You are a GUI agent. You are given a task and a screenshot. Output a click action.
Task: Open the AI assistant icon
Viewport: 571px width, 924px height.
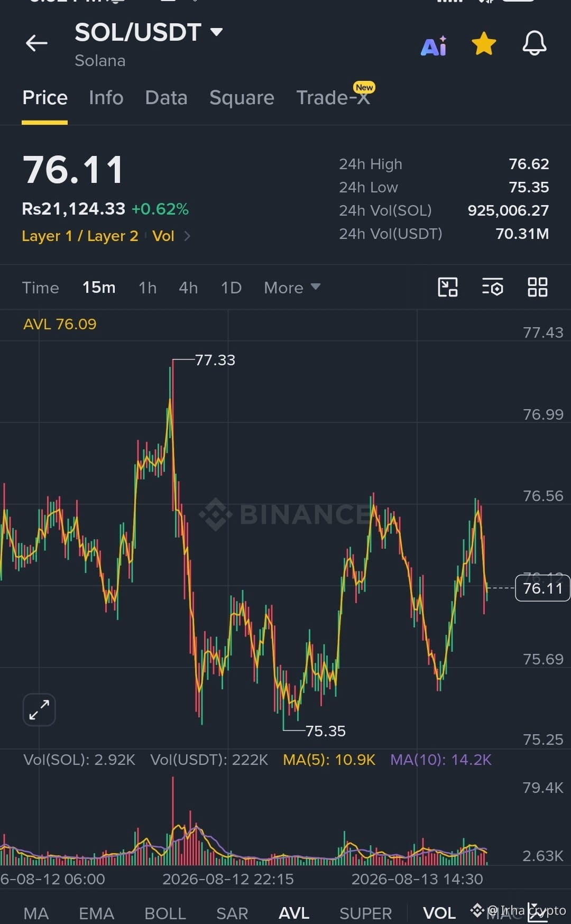coord(434,45)
